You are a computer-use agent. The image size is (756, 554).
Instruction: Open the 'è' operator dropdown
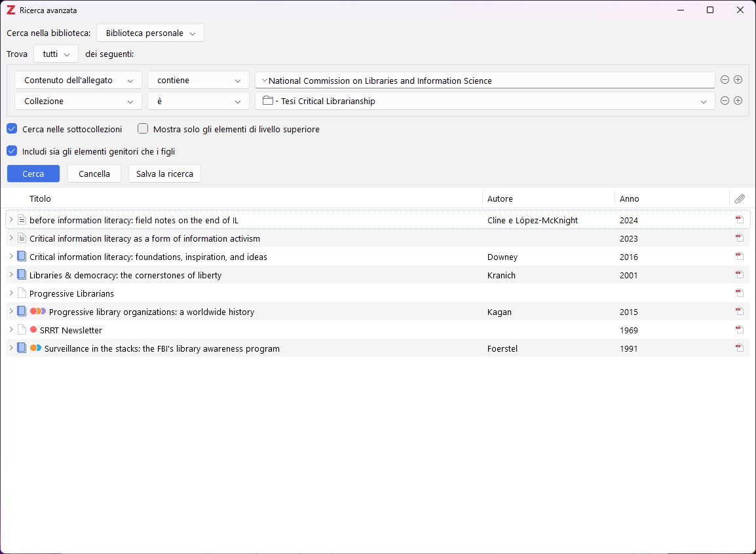click(198, 101)
